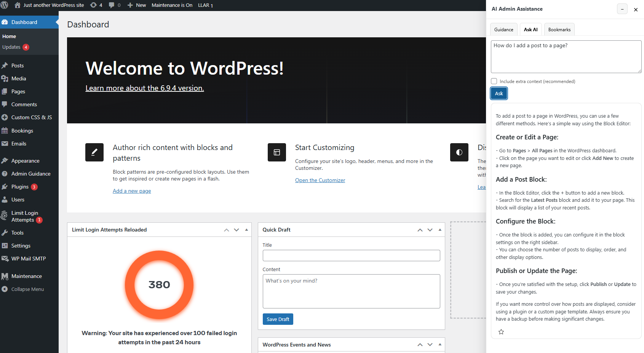
Task: Open the Bookmarks tab
Action: tap(559, 29)
